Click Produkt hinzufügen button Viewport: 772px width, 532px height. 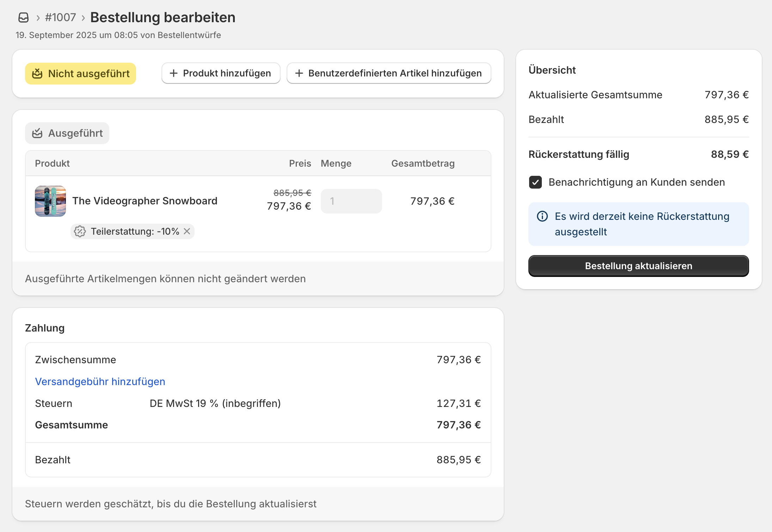(x=221, y=73)
